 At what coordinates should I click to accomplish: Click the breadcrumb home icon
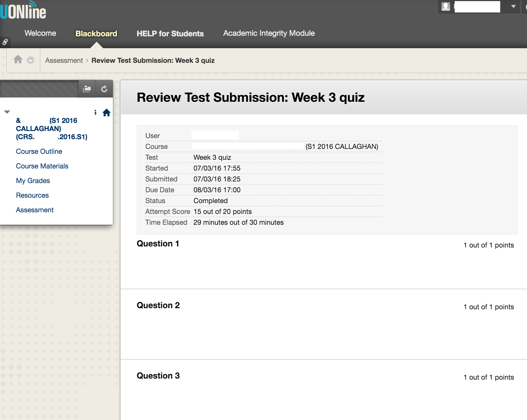pos(18,60)
